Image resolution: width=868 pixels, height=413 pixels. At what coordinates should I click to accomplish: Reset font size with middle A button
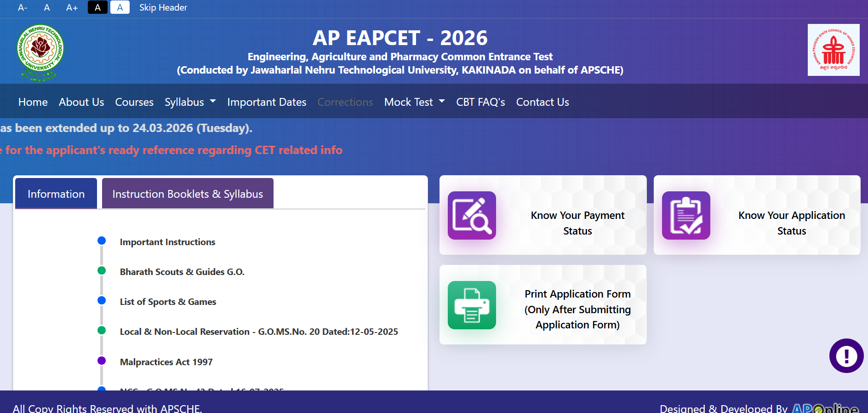point(47,8)
